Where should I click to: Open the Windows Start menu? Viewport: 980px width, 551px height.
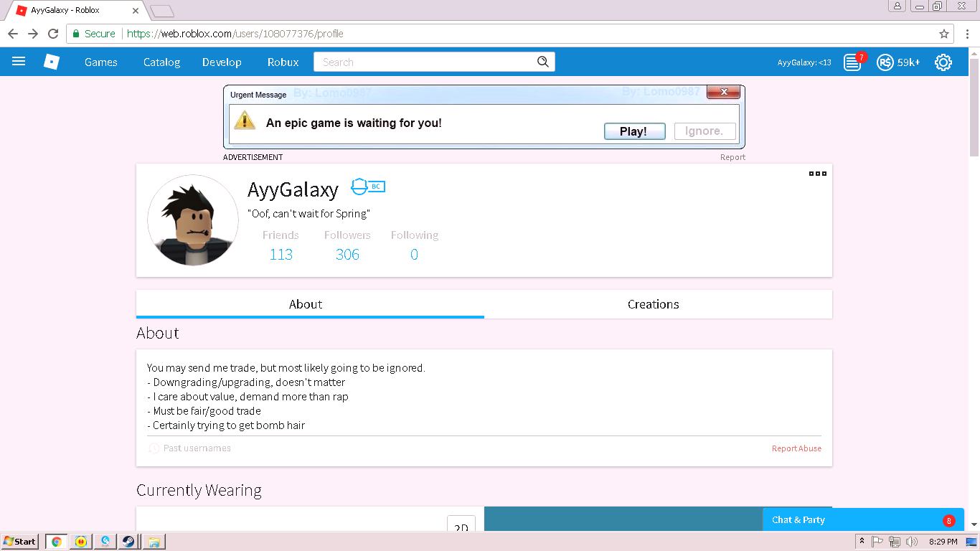[20, 542]
